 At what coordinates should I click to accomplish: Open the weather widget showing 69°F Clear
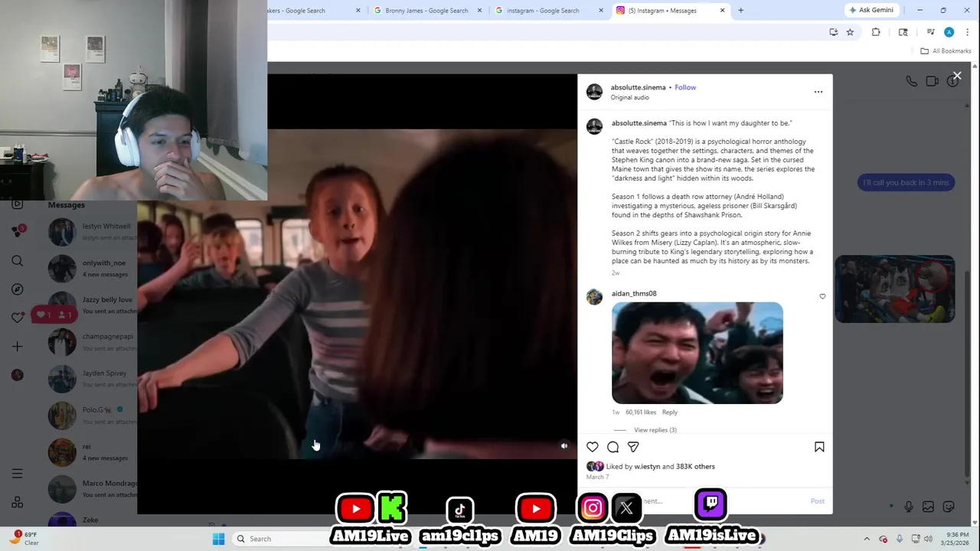pos(24,539)
